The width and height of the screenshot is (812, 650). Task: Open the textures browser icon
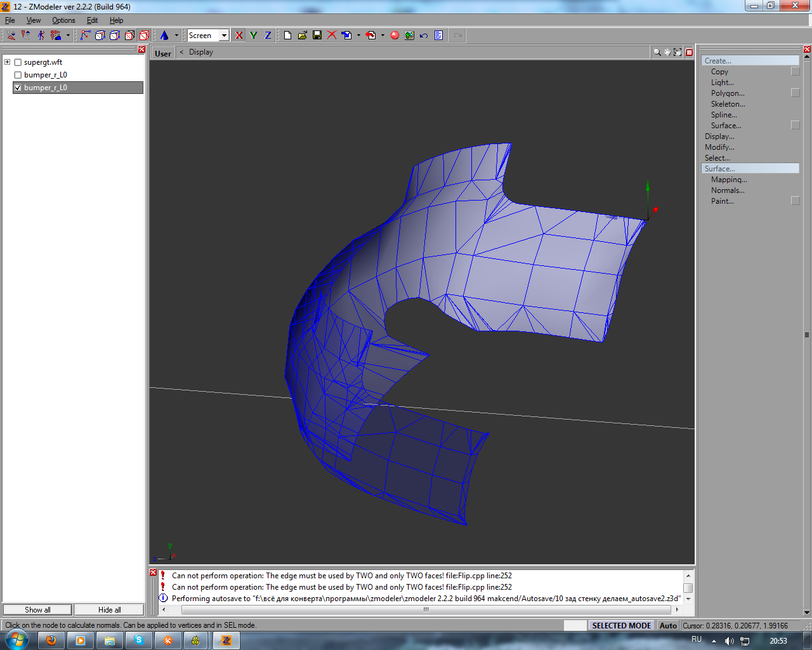(x=409, y=36)
